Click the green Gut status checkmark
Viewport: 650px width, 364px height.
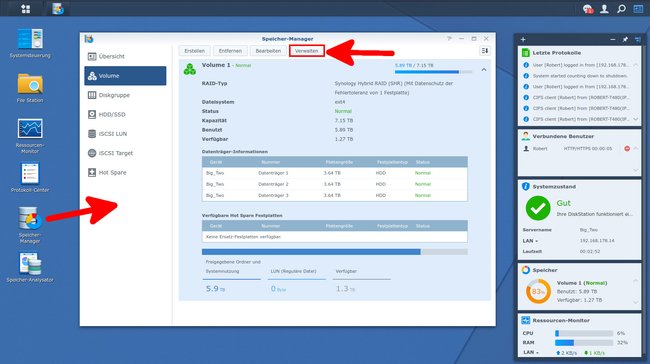(538, 208)
